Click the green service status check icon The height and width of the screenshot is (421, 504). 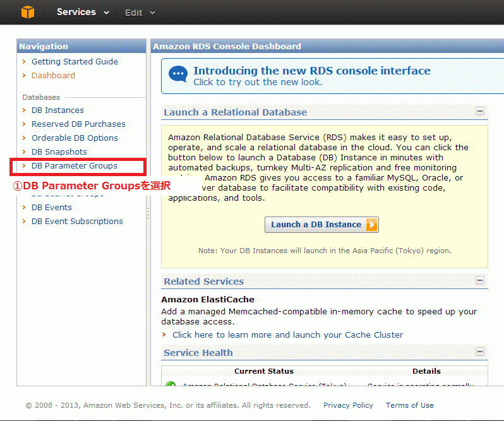tap(171, 384)
